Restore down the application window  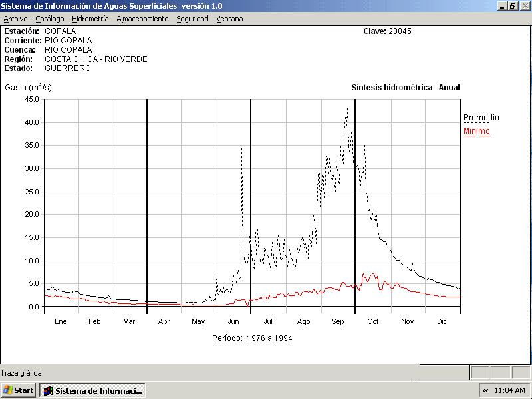(513, 5)
